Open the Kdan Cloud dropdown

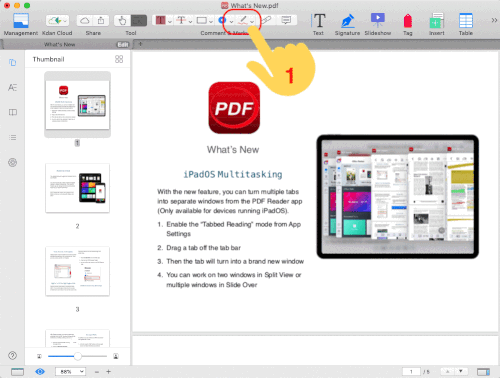pos(57,21)
